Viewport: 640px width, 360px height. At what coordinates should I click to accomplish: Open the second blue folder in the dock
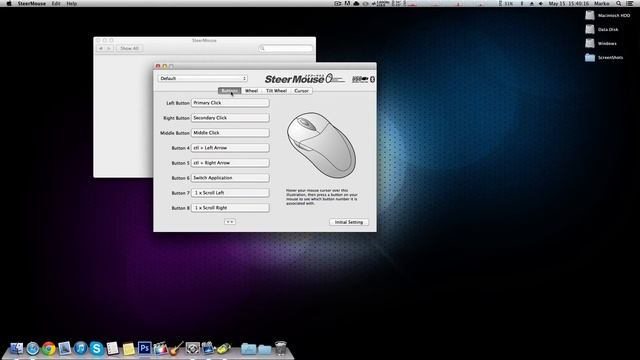pyautogui.click(x=264, y=349)
